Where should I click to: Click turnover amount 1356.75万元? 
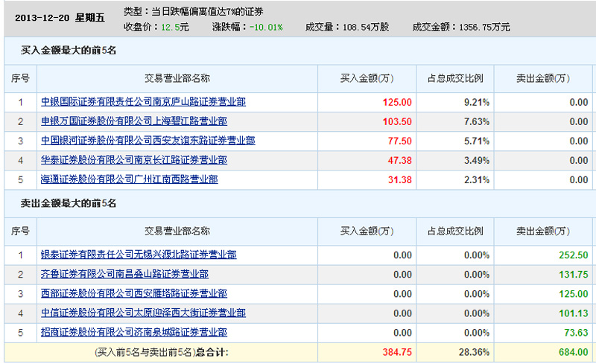click(x=484, y=28)
